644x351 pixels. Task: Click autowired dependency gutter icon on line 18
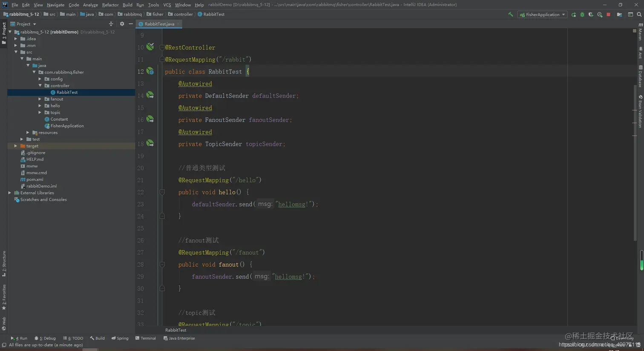[x=150, y=143]
